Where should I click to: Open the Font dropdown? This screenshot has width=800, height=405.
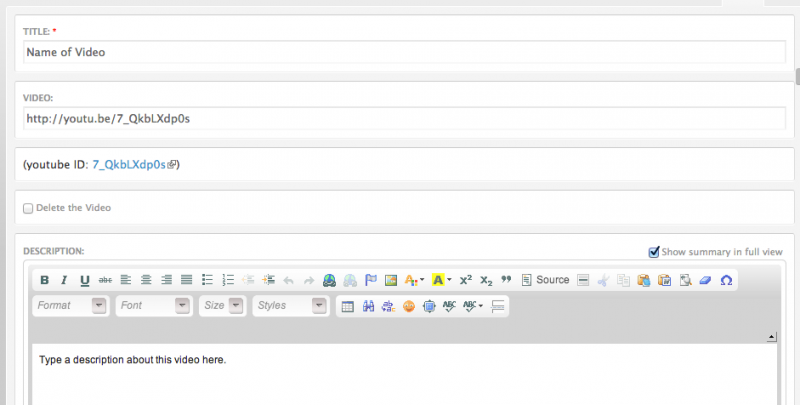click(153, 306)
